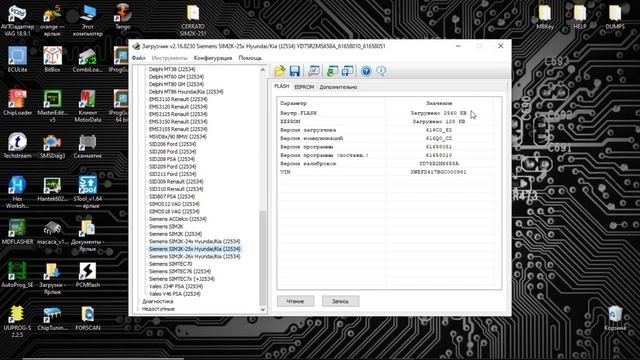Show info with the speech bubble icon
640x360 pixels.
point(381,71)
